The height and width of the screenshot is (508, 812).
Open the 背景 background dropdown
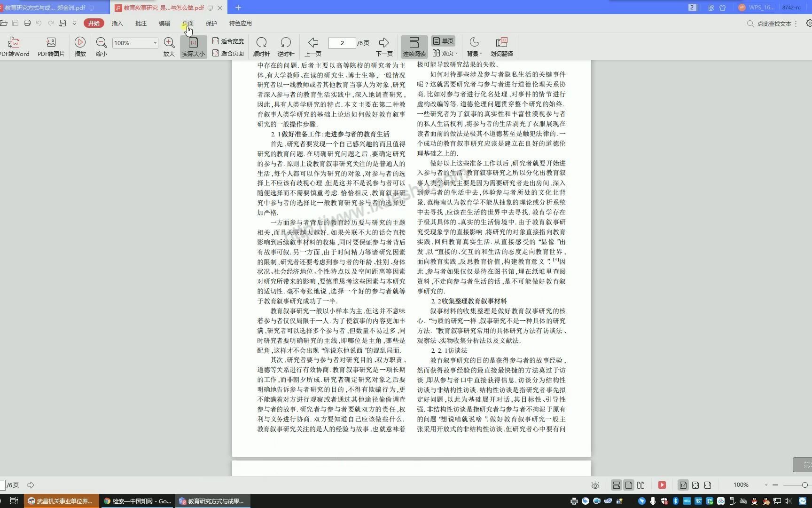click(475, 47)
